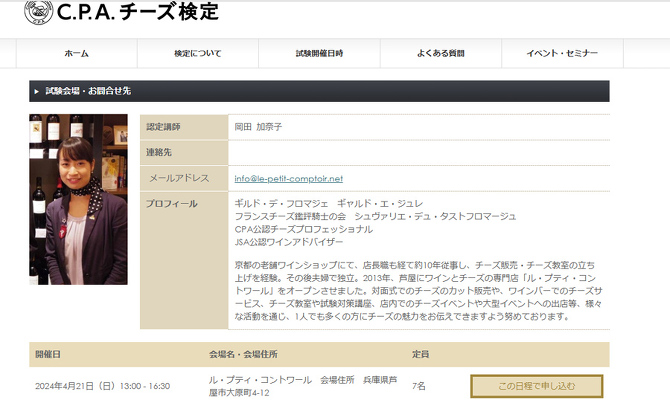Click the 会場名・会場住所 column header
This screenshot has height=400, width=670.
[x=243, y=354]
